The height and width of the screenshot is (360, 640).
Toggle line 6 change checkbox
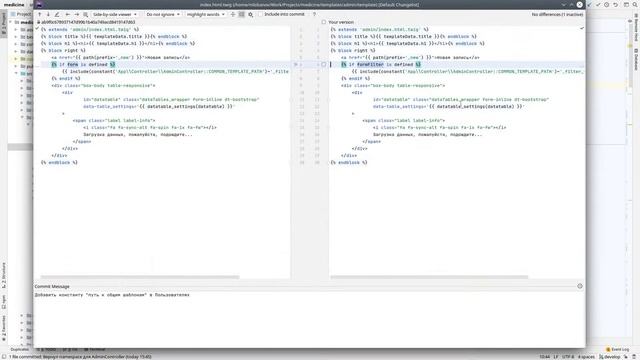[324, 64]
